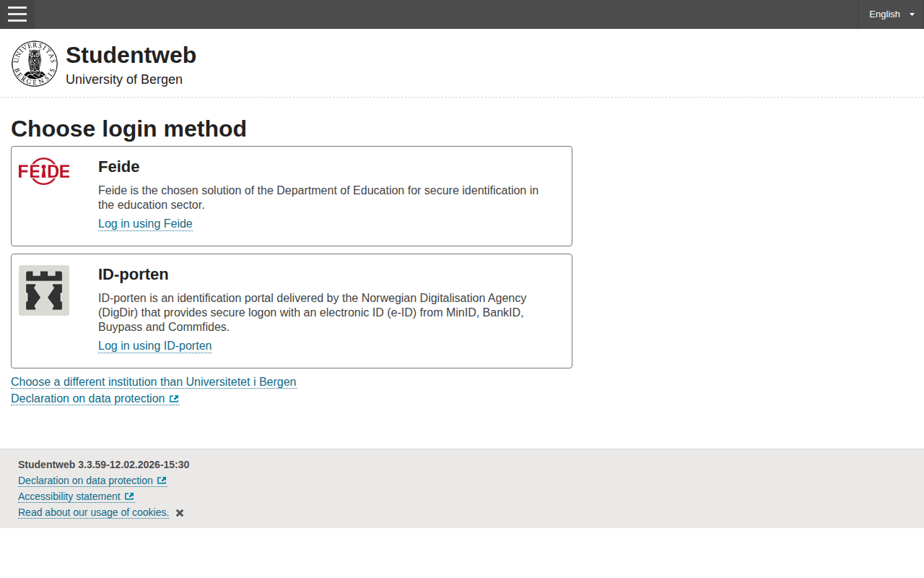Dismiss the cookie notice with the X icon
924x578 pixels.
tap(179, 512)
